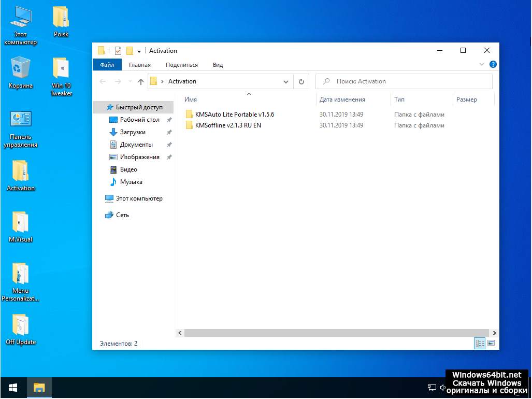This screenshot has height=399, width=532.
Task: Switch to details view layout
Action: pyautogui.click(x=480, y=343)
